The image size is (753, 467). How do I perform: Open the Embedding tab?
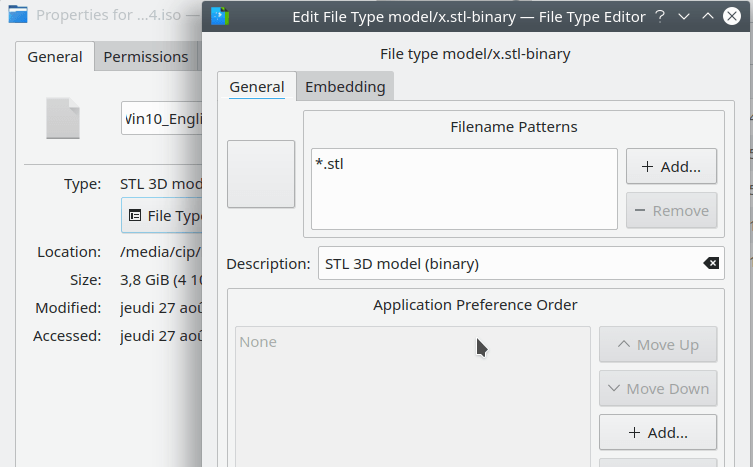345,87
